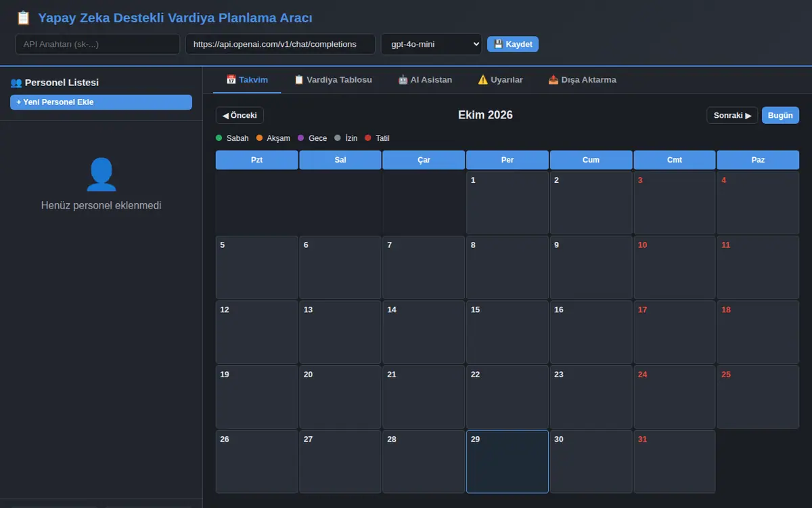Click the Per weekday header
The width and height of the screenshot is (812, 508).
507,160
